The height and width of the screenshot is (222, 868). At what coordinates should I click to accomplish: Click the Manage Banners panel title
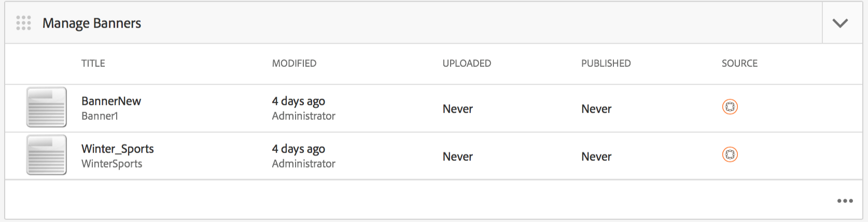92,23
